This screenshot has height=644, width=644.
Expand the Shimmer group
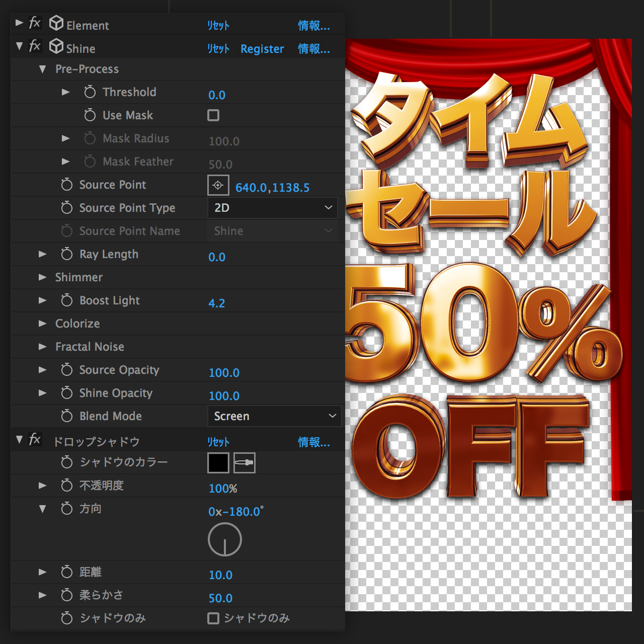coord(43,277)
